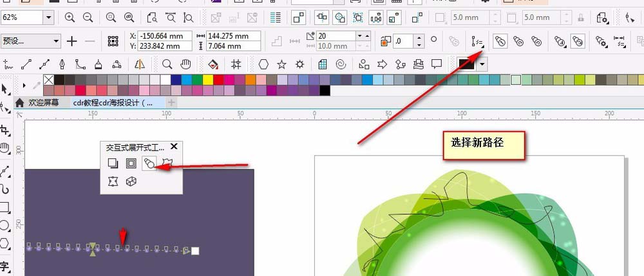Select the Star tool

281,64
